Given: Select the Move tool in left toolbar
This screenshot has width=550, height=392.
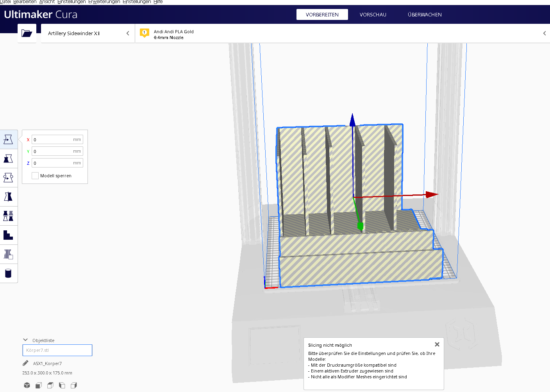Looking at the screenshot, I should click(8, 139).
